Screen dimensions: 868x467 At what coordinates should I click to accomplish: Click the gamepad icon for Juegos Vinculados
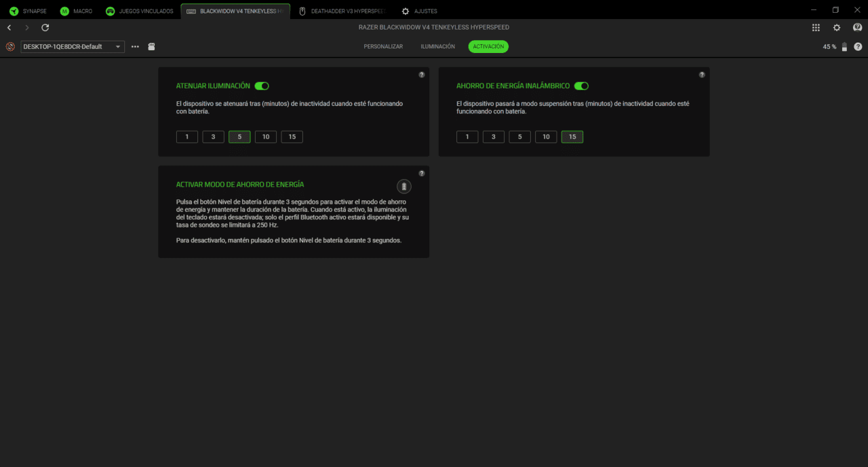point(110,11)
